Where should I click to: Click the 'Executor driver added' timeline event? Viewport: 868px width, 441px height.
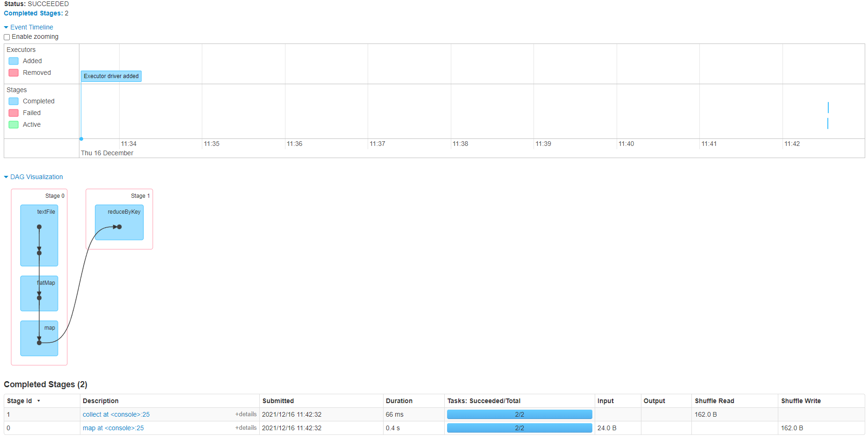[111, 76]
